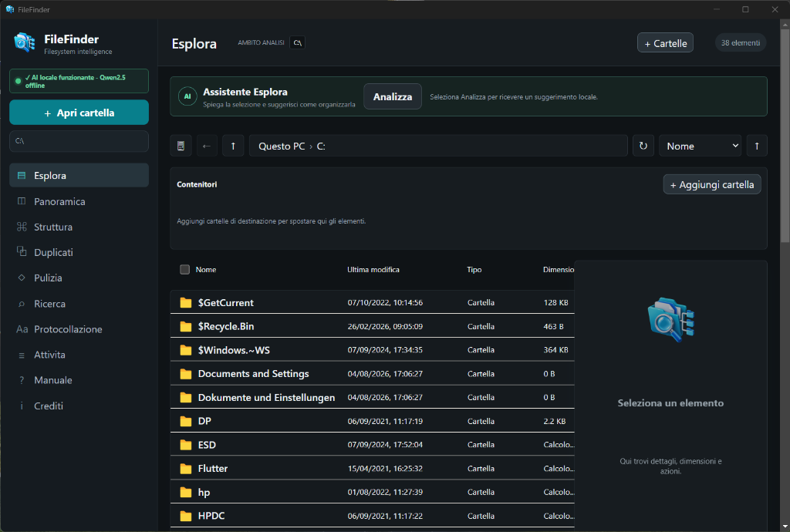790x532 pixels.
Task: Select the hp folder row
Action: [373, 492]
